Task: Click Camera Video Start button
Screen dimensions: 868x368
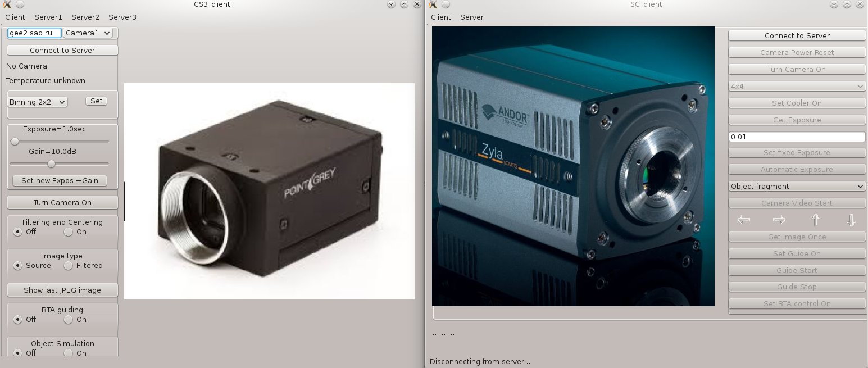Action: click(x=797, y=203)
